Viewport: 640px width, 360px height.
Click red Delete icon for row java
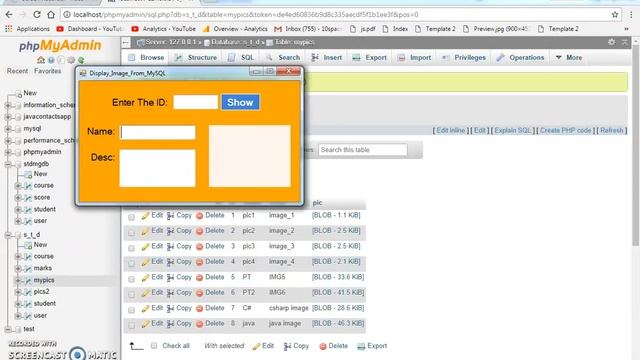(x=200, y=324)
